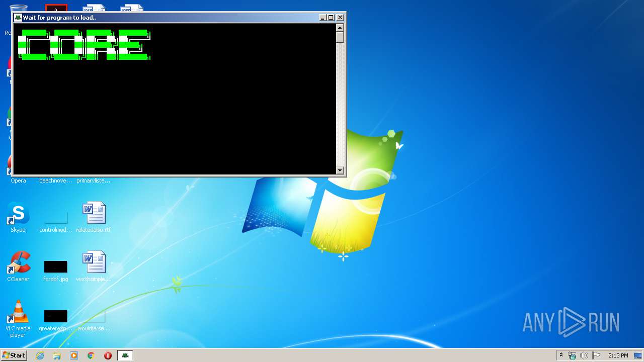Open Internet Explorer from the taskbar
The image size is (644, 362).
point(40,355)
